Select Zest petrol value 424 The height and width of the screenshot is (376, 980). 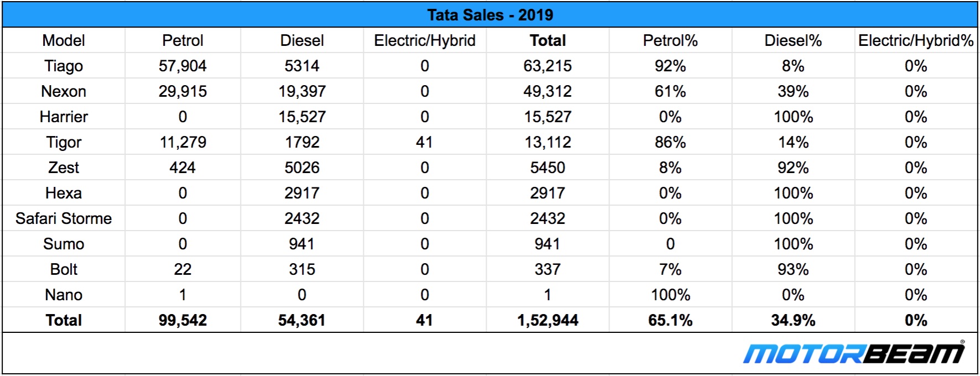pyautogui.click(x=183, y=168)
